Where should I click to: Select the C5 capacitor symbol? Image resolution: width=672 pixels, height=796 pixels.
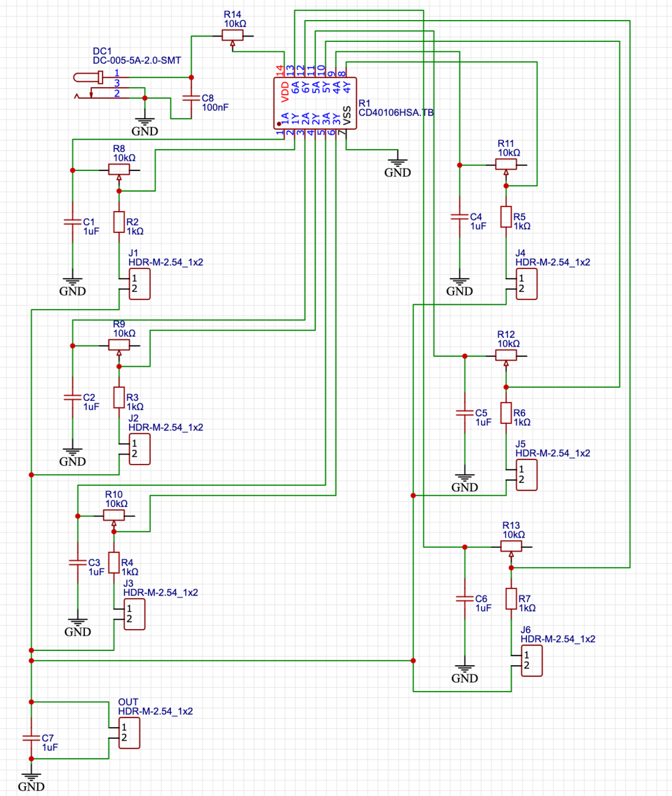[465, 413]
